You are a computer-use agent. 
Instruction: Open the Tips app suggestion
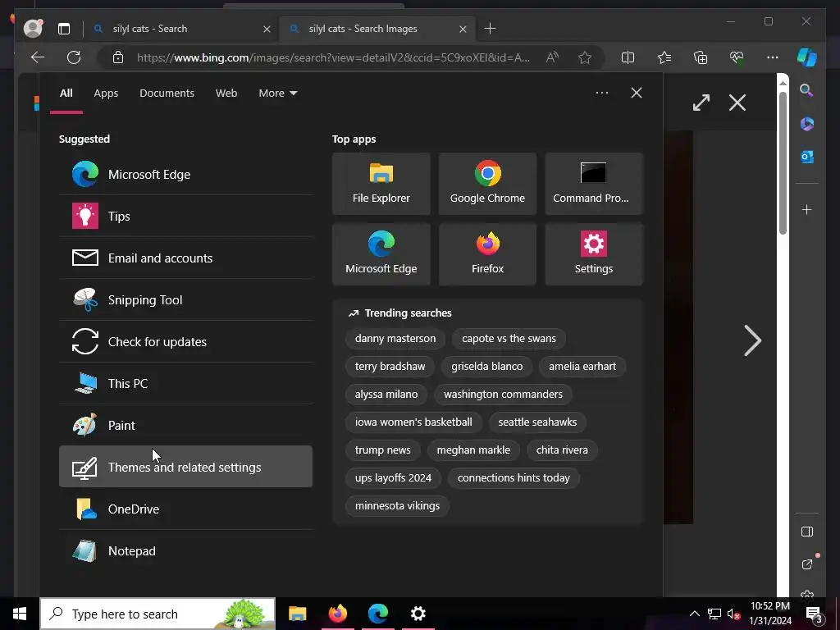point(185,216)
